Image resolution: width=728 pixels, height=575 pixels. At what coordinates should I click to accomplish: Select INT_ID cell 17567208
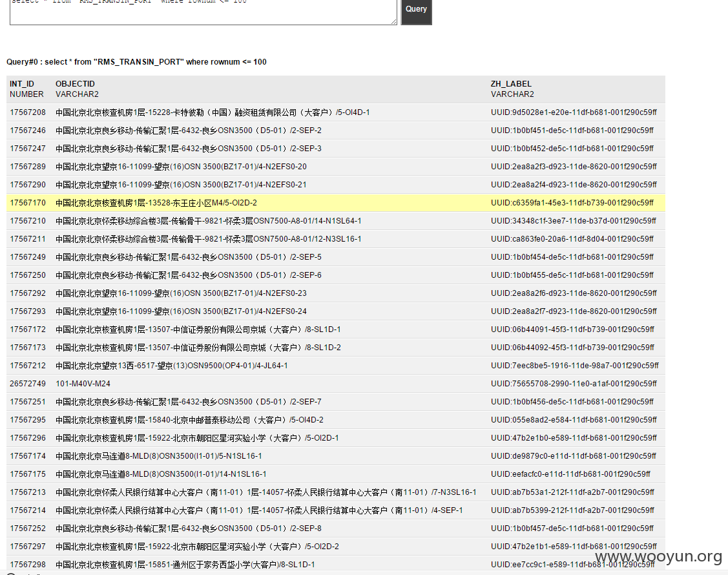pos(28,112)
